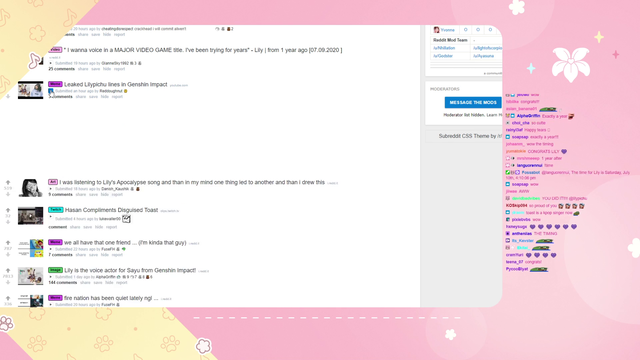640x360 pixels.
Task: Open /u/Godster moderator profile
Action: (443, 56)
